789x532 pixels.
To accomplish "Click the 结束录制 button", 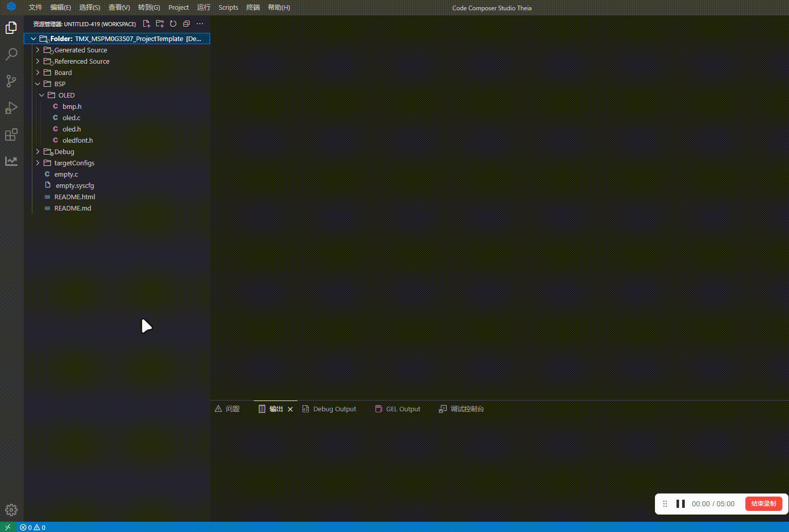I will 763,504.
